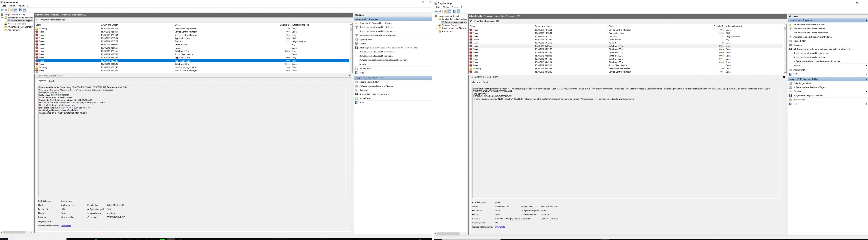The height and width of the screenshot is (240, 868).
Task: Open the Ansicht submenu arrow in right window actions
Action: (866, 65)
